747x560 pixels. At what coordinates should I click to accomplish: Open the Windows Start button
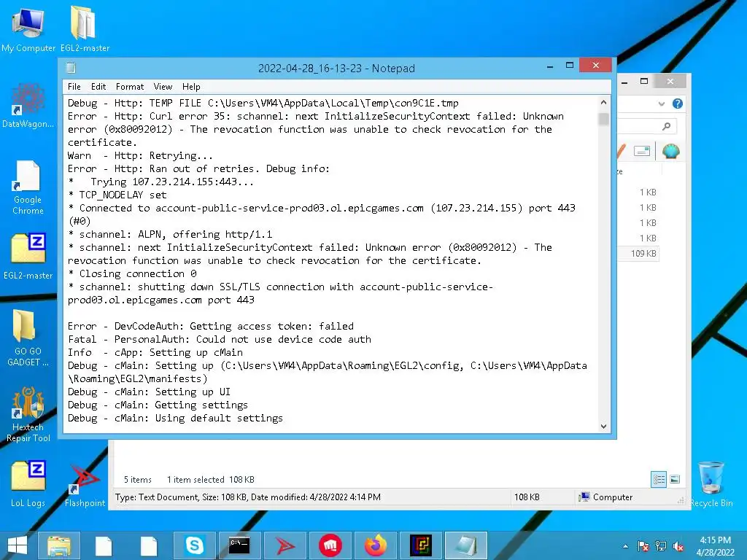click(x=18, y=545)
